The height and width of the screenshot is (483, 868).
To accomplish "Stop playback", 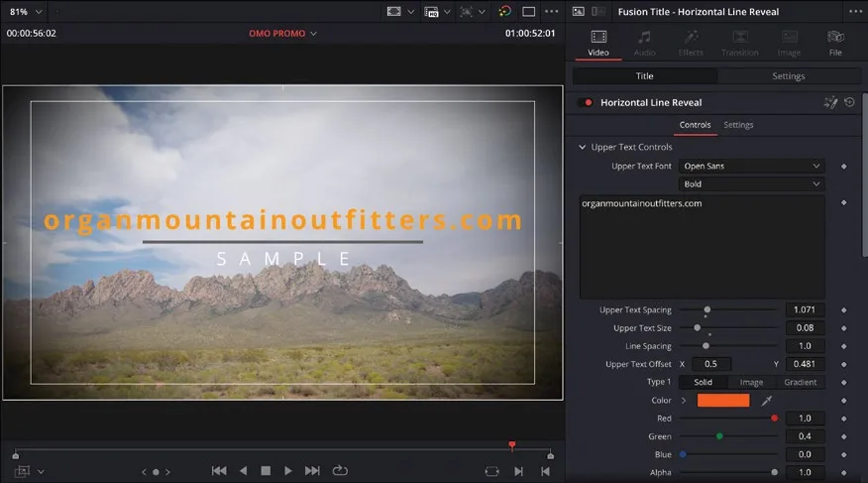I will point(266,471).
